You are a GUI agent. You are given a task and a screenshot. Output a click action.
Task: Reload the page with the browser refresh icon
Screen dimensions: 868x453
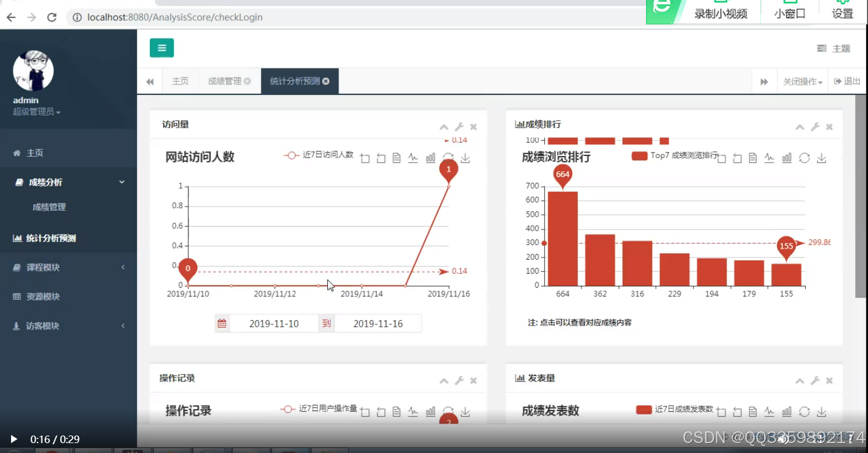coord(52,17)
